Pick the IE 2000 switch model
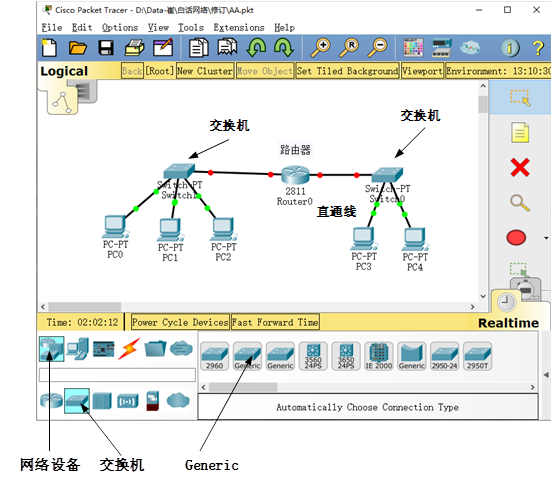 click(378, 356)
